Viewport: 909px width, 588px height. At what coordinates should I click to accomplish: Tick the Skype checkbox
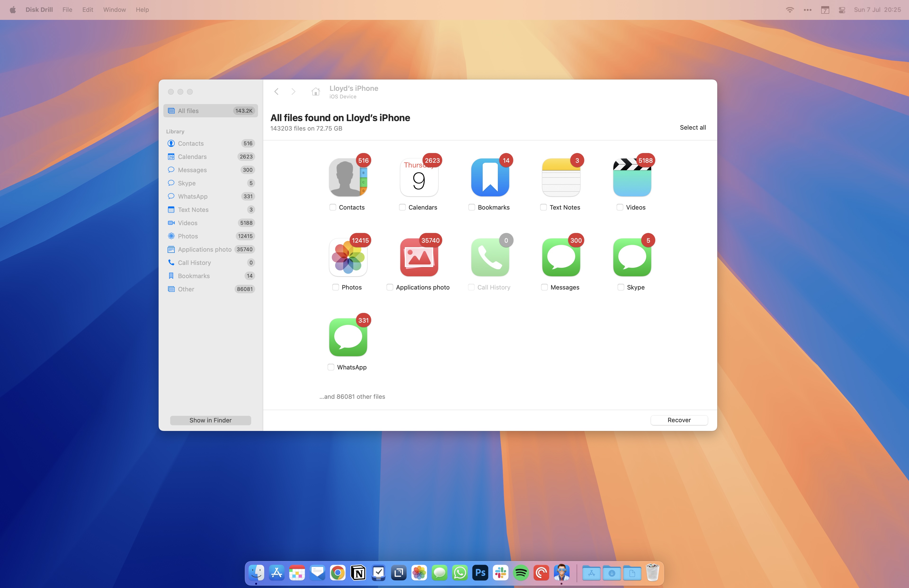click(621, 287)
